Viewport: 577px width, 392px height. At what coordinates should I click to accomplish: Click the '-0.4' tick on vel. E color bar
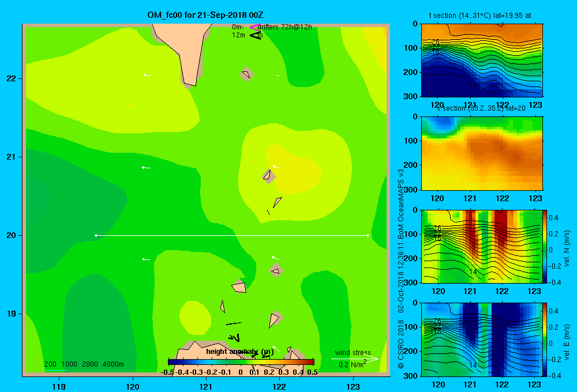click(554, 375)
